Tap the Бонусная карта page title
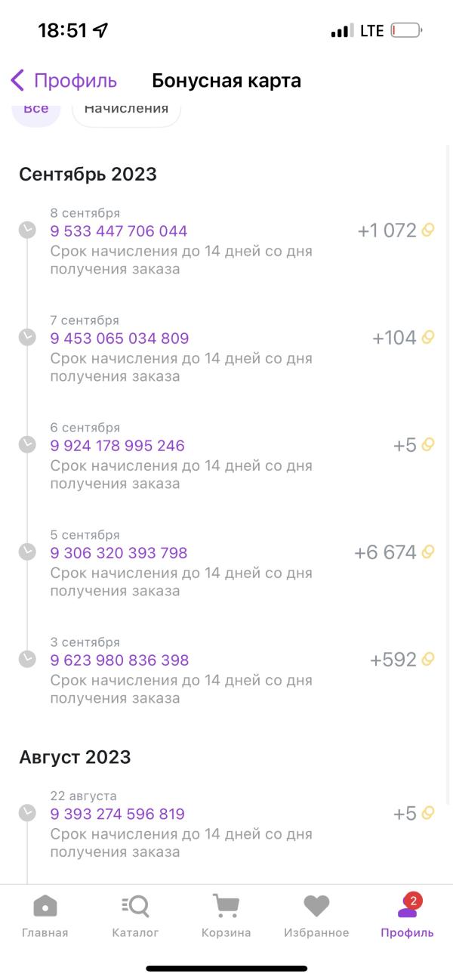Image resolution: width=453 pixels, height=980 pixels. (x=226, y=81)
